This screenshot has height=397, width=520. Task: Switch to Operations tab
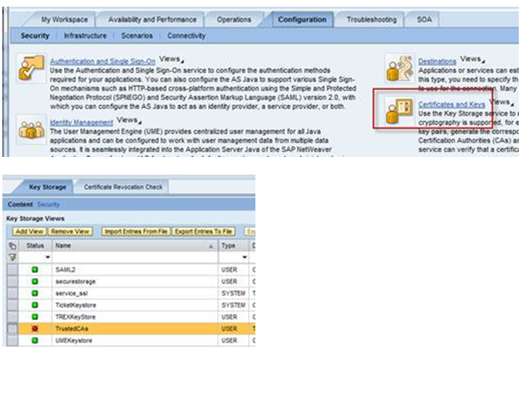click(x=234, y=20)
